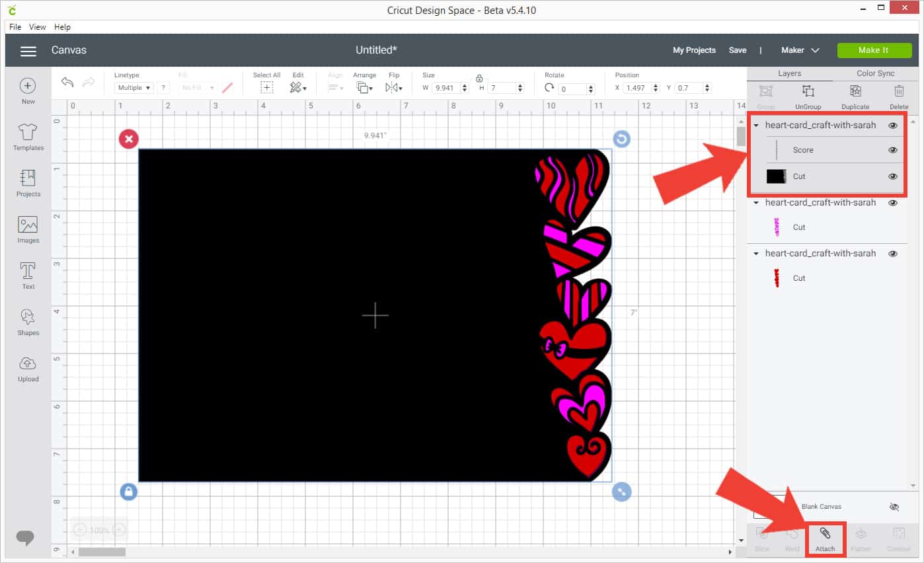The width and height of the screenshot is (924, 563).
Task: Select the Score layer row
Action: [826, 150]
